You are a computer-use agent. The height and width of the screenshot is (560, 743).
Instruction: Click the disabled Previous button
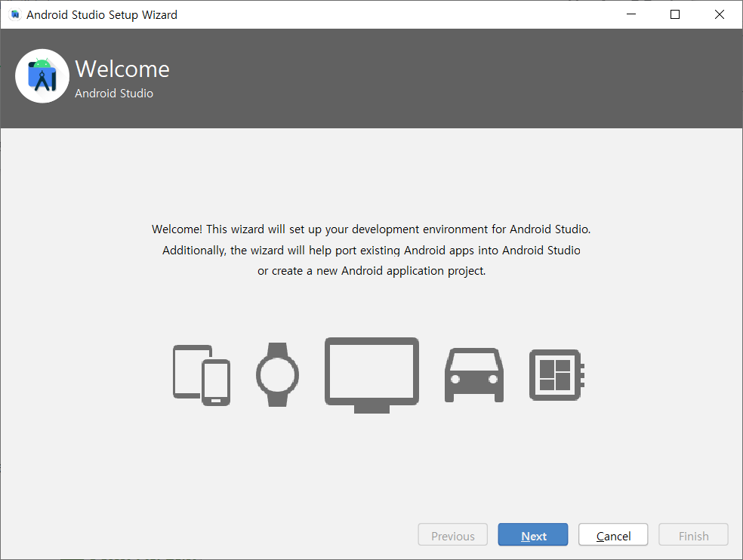click(x=452, y=535)
